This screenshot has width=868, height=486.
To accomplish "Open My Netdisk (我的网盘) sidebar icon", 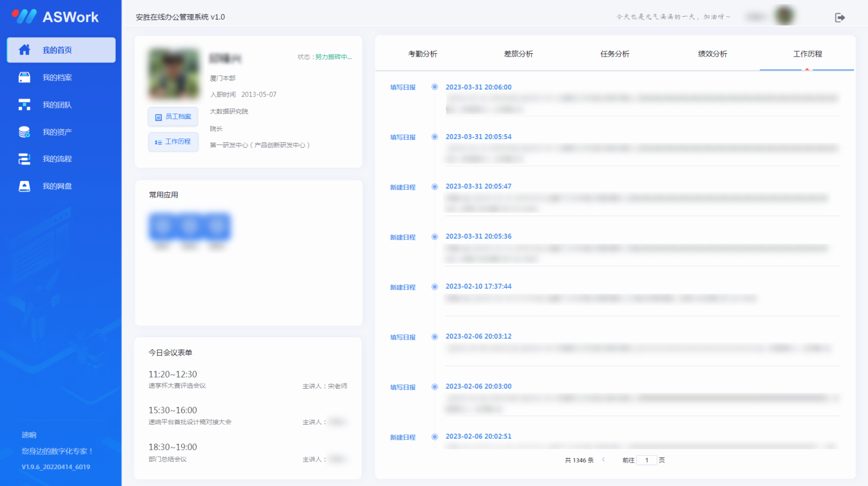I will (24, 186).
